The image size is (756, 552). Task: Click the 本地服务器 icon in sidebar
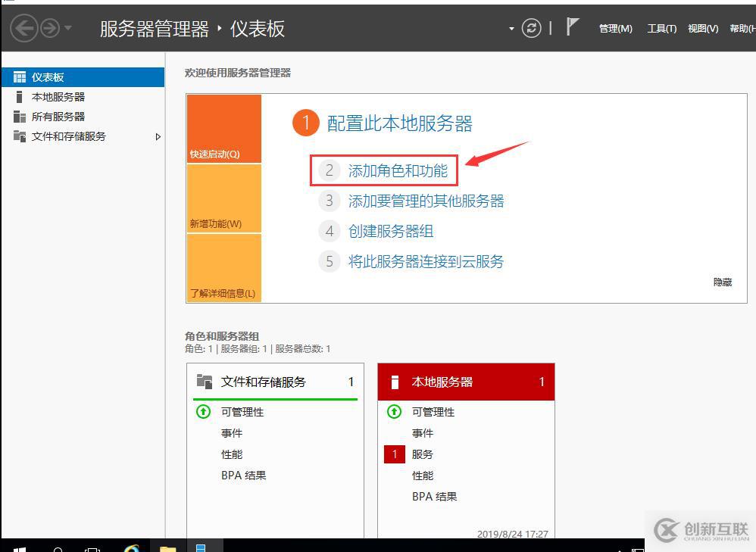(19, 97)
